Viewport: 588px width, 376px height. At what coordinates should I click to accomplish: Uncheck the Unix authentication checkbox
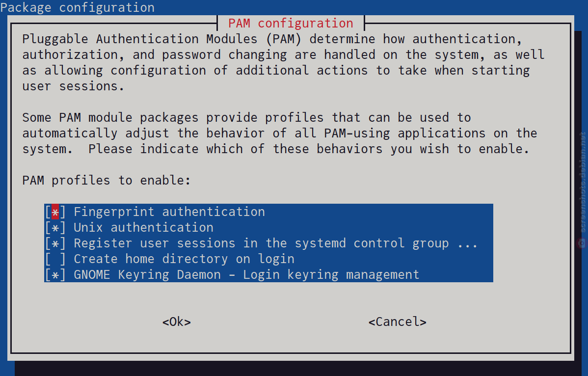point(55,228)
